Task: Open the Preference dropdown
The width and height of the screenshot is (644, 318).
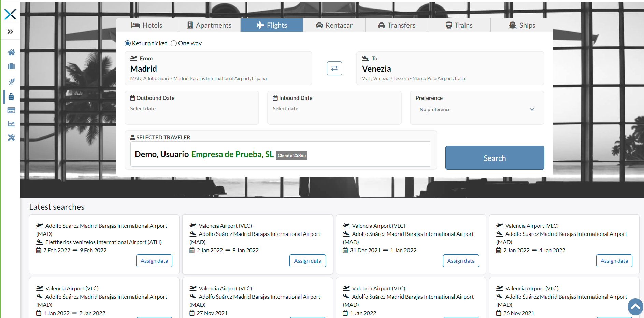Action: 477,109
